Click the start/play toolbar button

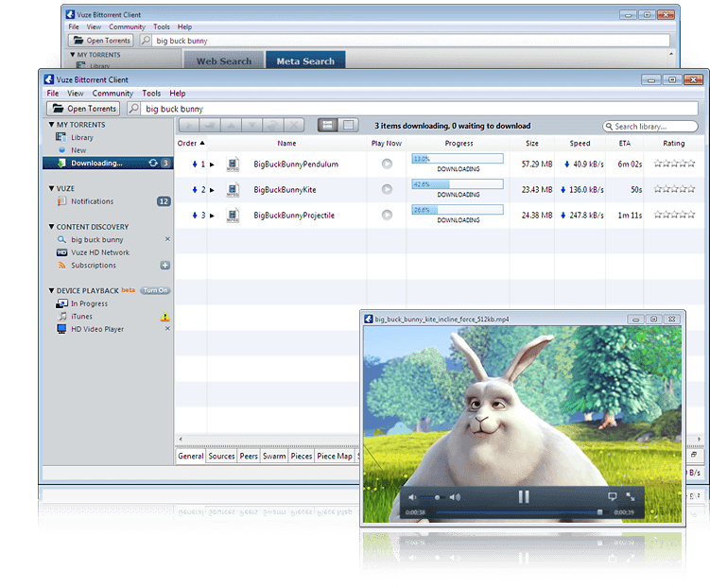click(x=189, y=126)
